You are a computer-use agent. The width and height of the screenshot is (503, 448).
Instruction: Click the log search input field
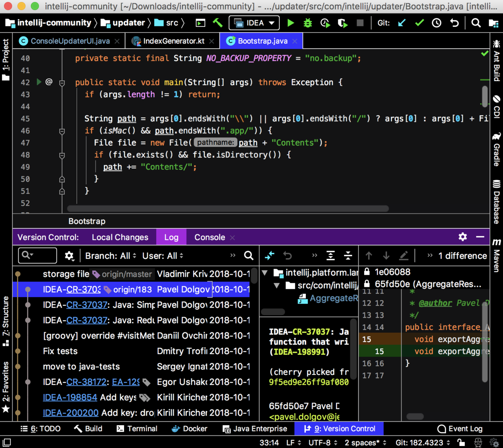(37, 255)
